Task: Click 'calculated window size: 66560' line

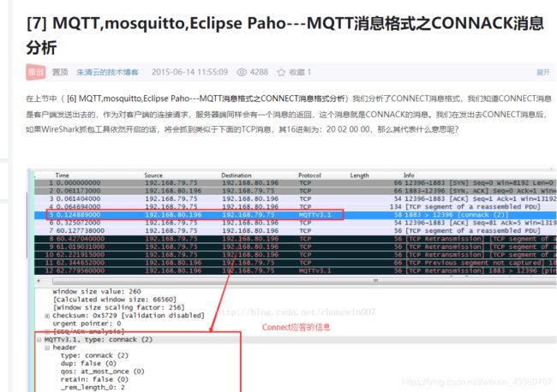Action: (x=114, y=300)
